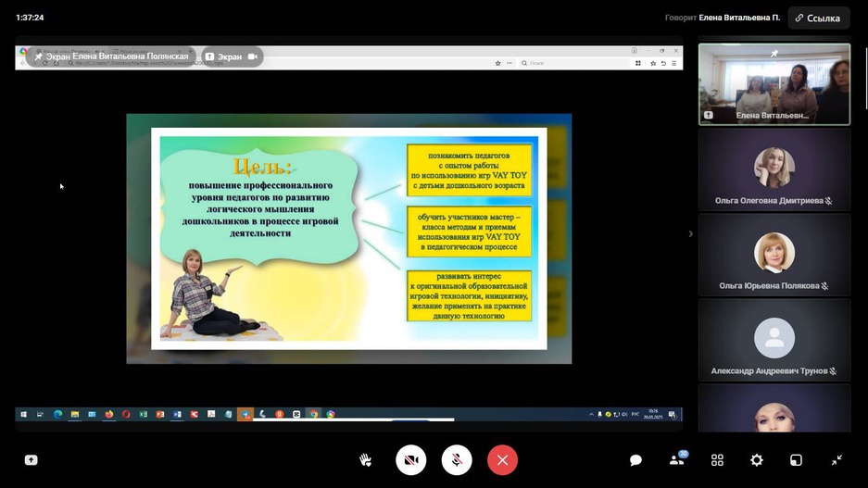Click pin icon on Елена Витальевна tile

coord(774,54)
